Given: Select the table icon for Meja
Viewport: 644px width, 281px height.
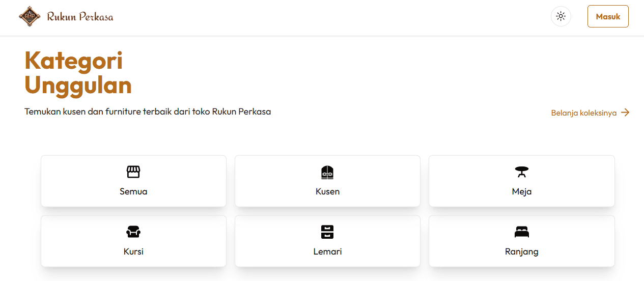Looking at the screenshot, I should point(521,172).
